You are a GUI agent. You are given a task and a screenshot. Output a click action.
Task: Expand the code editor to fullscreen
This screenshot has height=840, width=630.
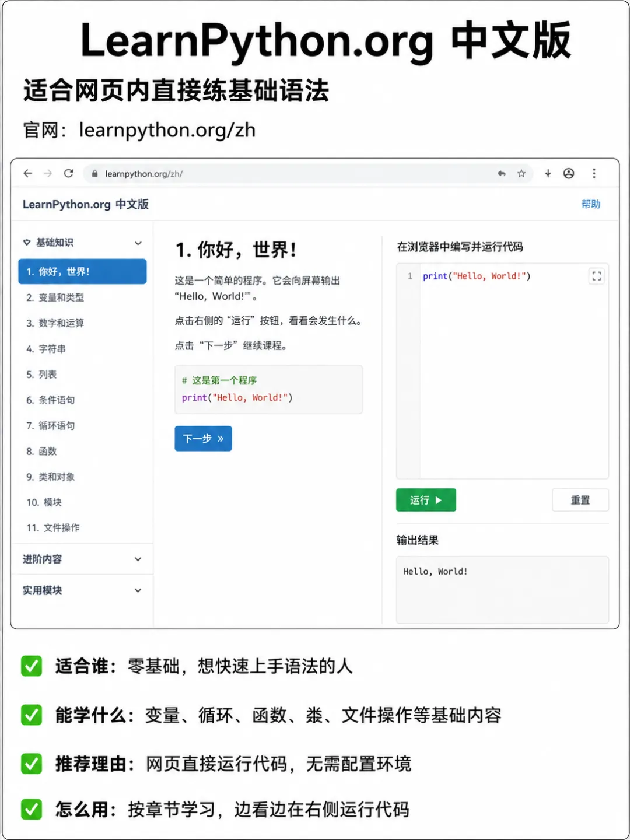point(596,276)
